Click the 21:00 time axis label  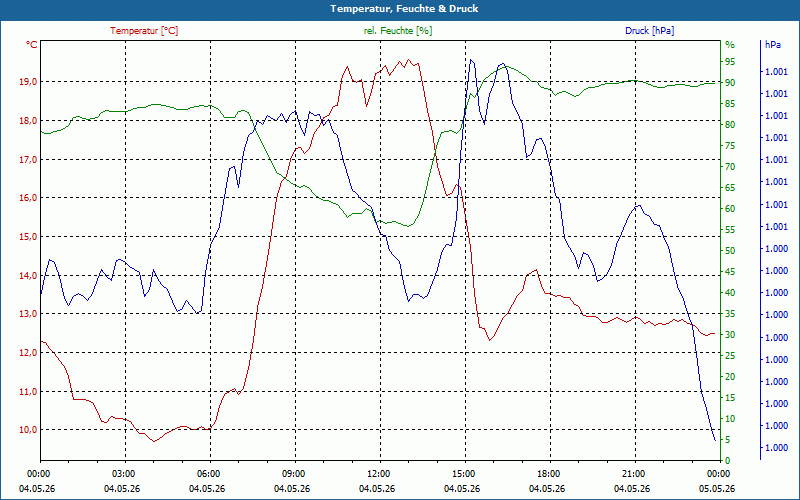pos(634,474)
